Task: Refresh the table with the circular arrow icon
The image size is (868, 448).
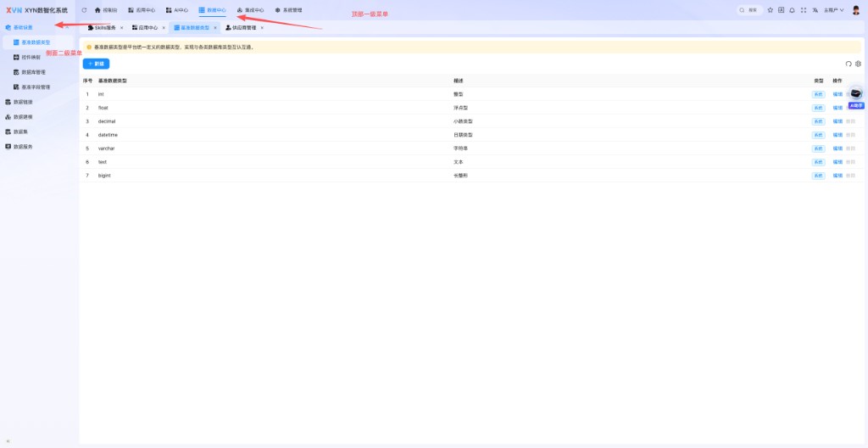Action: pos(849,64)
